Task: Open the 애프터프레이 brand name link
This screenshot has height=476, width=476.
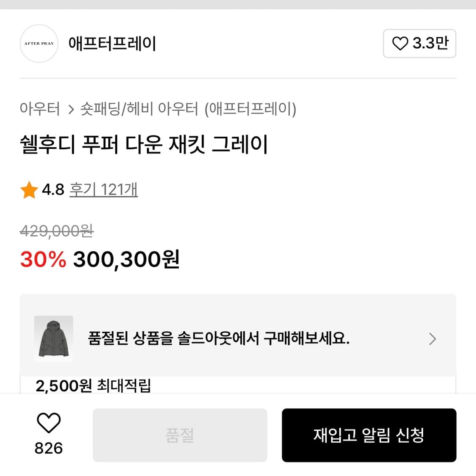Action: pyautogui.click(x=112, y=44)
